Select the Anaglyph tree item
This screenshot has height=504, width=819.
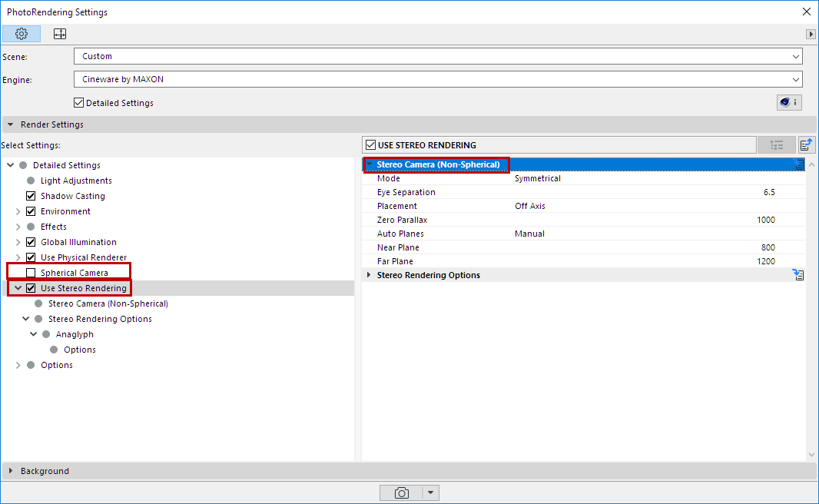75,334
